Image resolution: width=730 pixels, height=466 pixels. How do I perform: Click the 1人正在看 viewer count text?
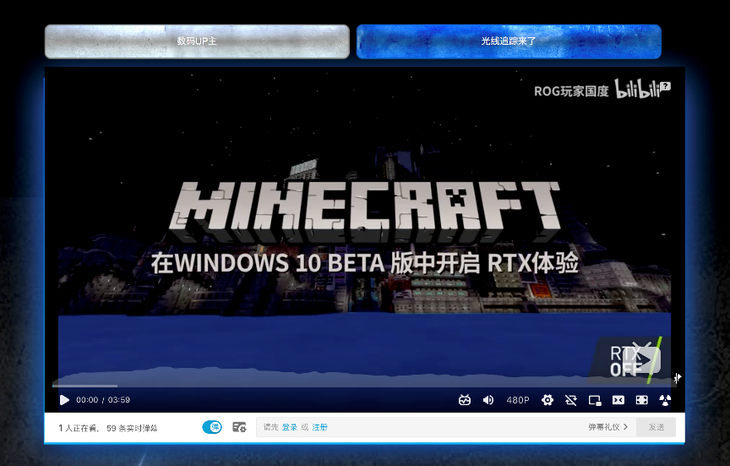click(x=79, y=428)
